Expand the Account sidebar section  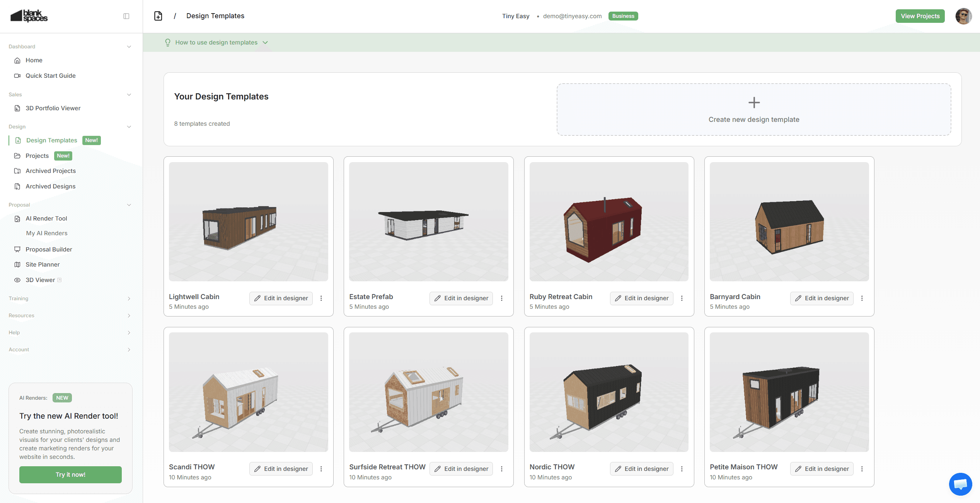pyautogui.click(x=129, y=350)
